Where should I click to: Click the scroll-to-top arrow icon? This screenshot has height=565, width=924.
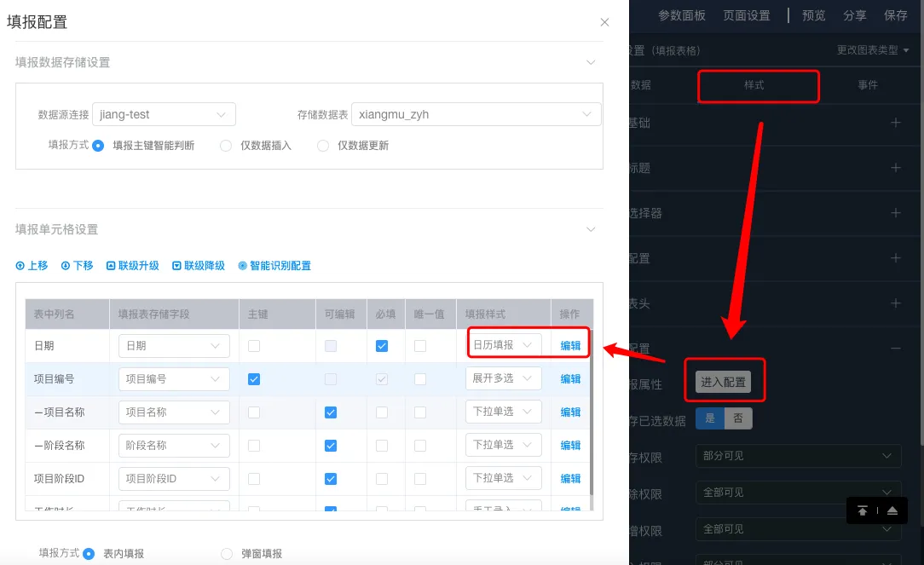click(862, 510)
